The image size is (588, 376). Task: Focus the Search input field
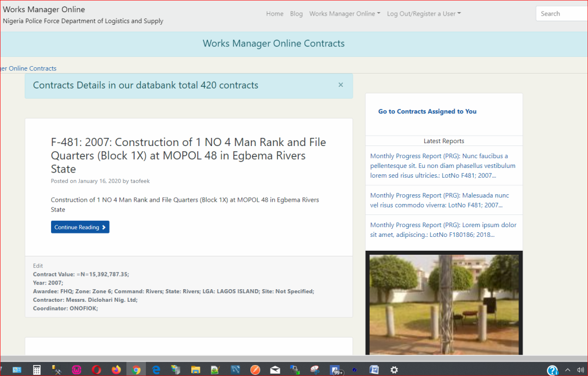tap(562, 14)
